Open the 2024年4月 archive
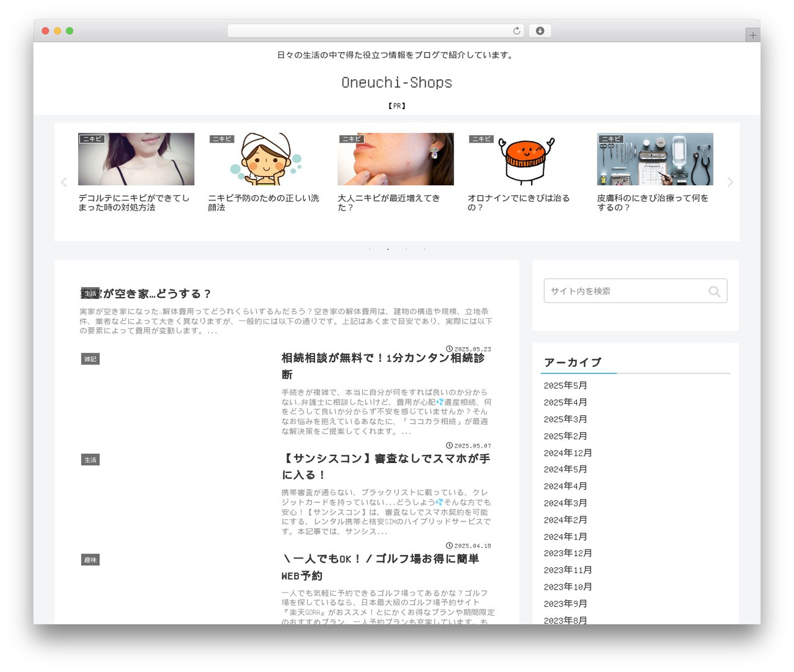 tap(565, 486)
